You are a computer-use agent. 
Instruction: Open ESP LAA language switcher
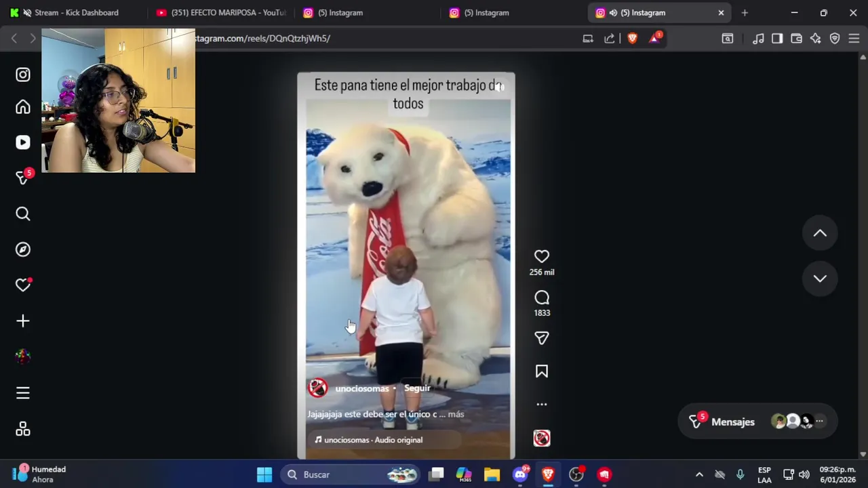pyautogui.click(x=764, y=474)
